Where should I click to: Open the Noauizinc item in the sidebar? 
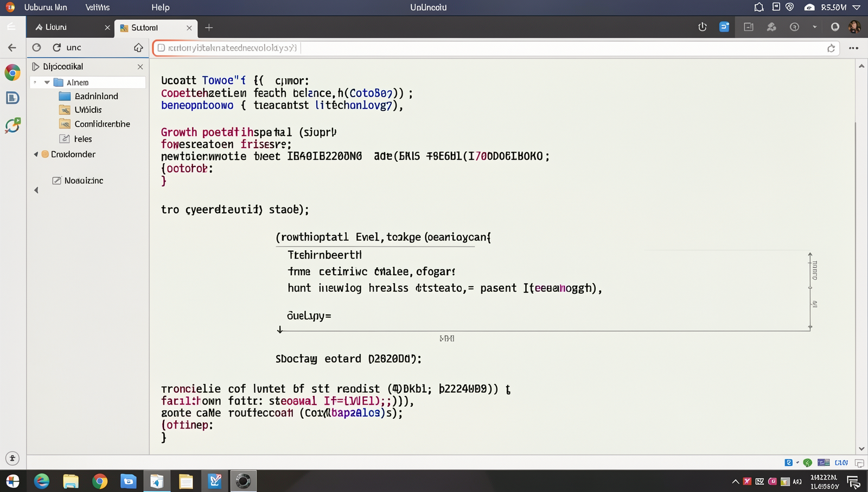pyautogui.click(x=78, y=180)
